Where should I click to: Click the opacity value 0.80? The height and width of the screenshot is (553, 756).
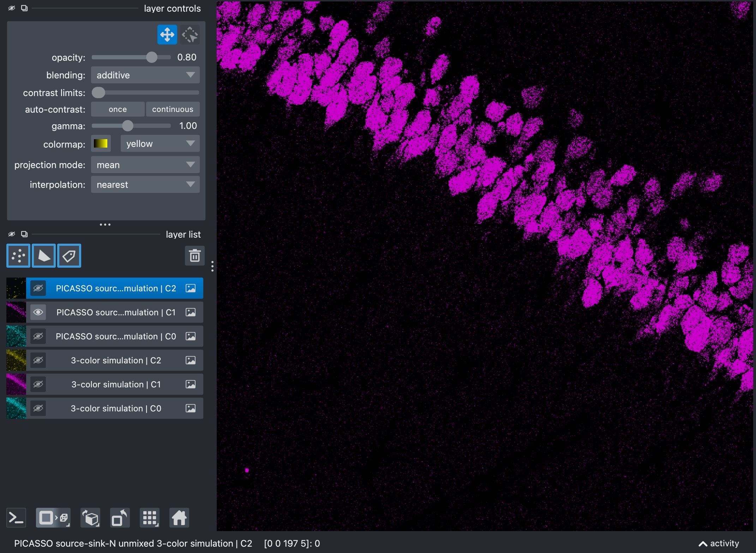coord(187,57)
